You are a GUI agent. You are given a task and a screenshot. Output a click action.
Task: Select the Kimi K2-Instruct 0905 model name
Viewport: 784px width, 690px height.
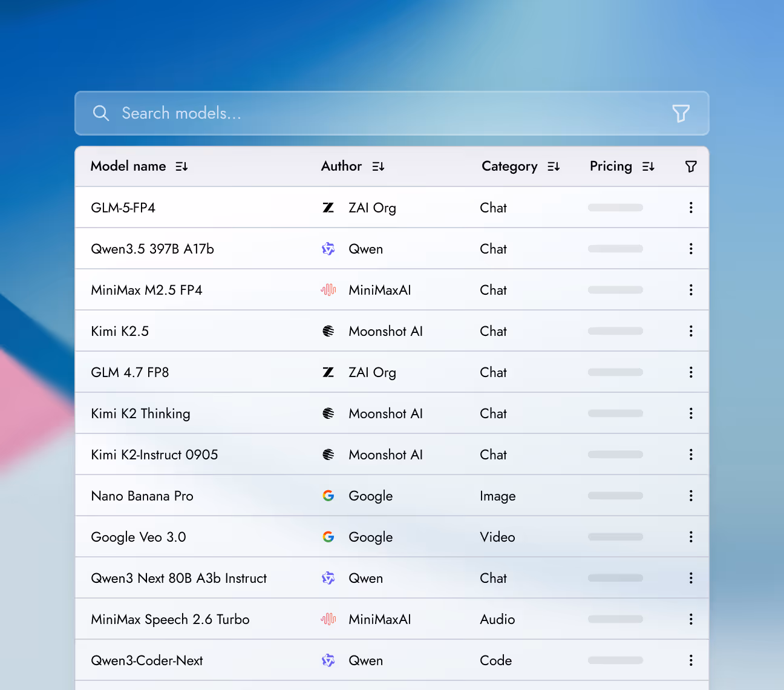154,455
